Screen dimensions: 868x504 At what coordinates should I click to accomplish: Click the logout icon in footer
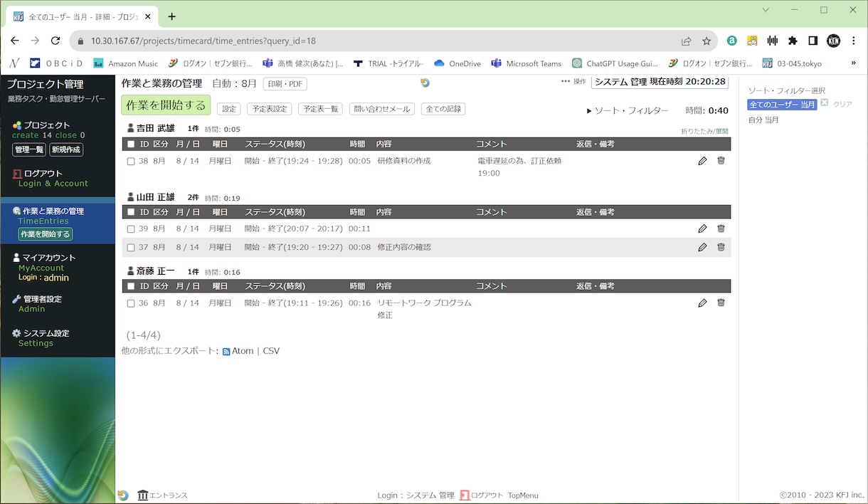click(465, 495)
